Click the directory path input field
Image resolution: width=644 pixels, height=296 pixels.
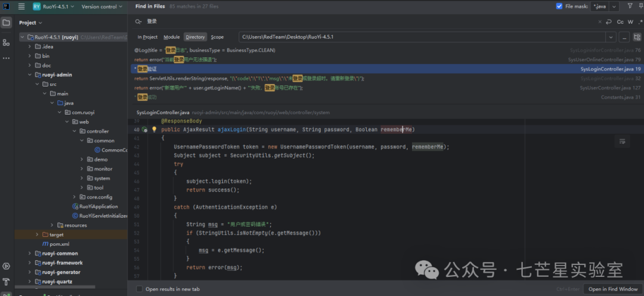(x=422, y=37)
